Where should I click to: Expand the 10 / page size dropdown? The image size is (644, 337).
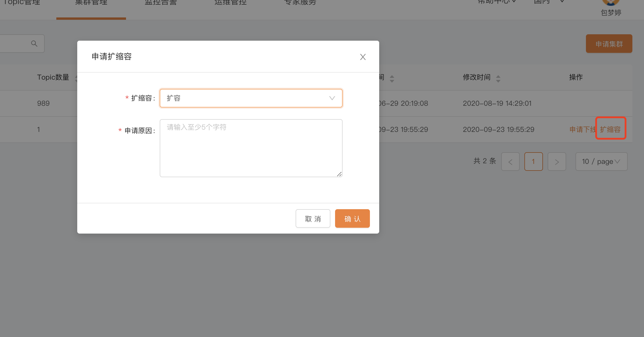601,162
